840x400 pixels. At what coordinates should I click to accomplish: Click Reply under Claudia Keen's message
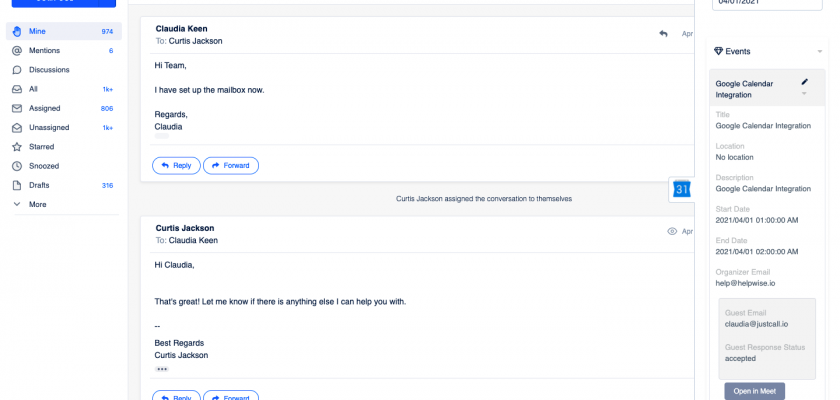pos(176,165)
